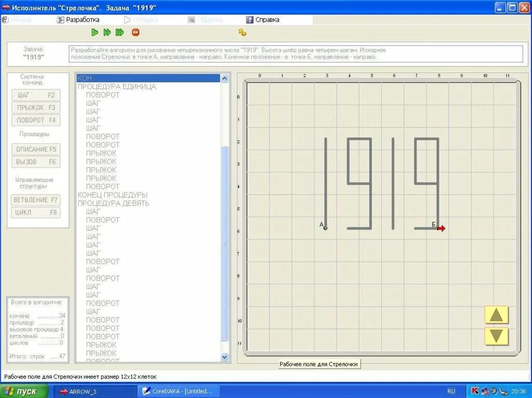The width and height of the screenshot is (532, 398).
Task: Select the ПРОЦЕДУРА ДЕВЯТЬ line
Action: (x=113, y=203)
